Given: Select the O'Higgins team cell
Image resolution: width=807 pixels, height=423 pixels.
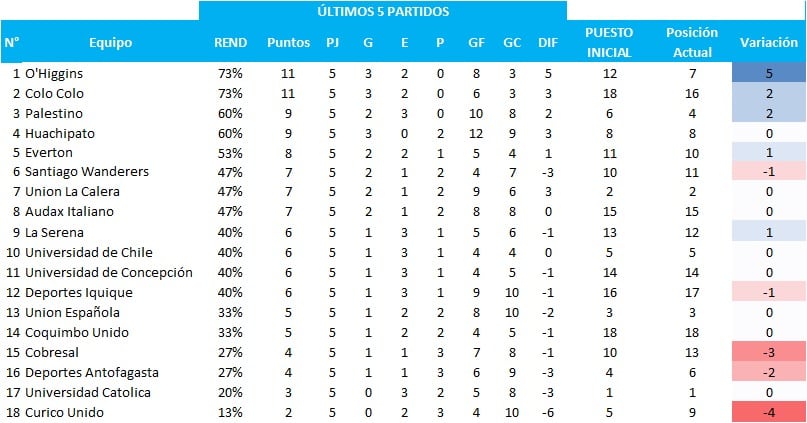Looking at the screenshot, I should tap(54, 74).
